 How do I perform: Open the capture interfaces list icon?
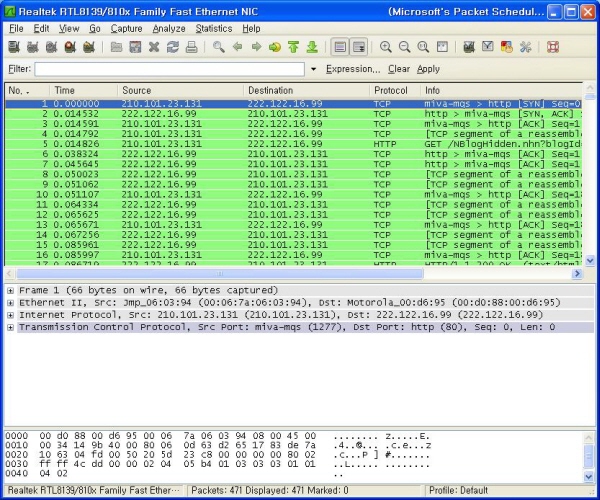tap(14, 47)
